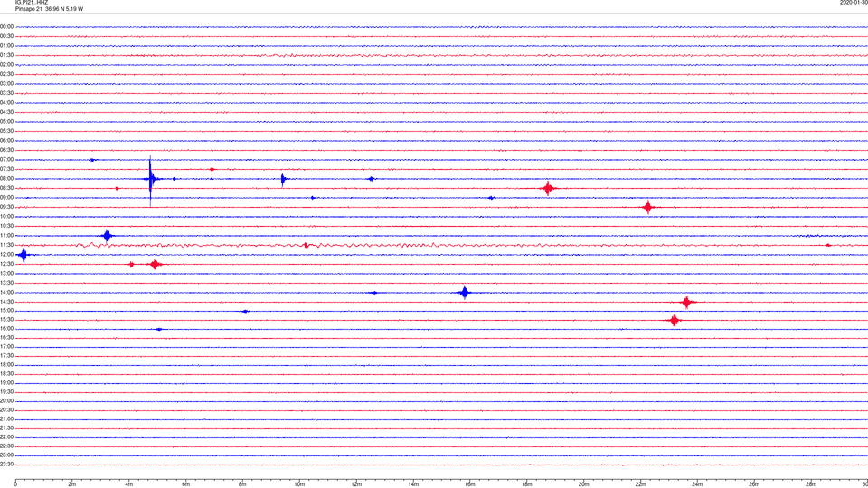Image resolution: width=868 pixels, height=488 pixels.
Task: Click the 12:00 time label
Action: click(x=6, y=255)
